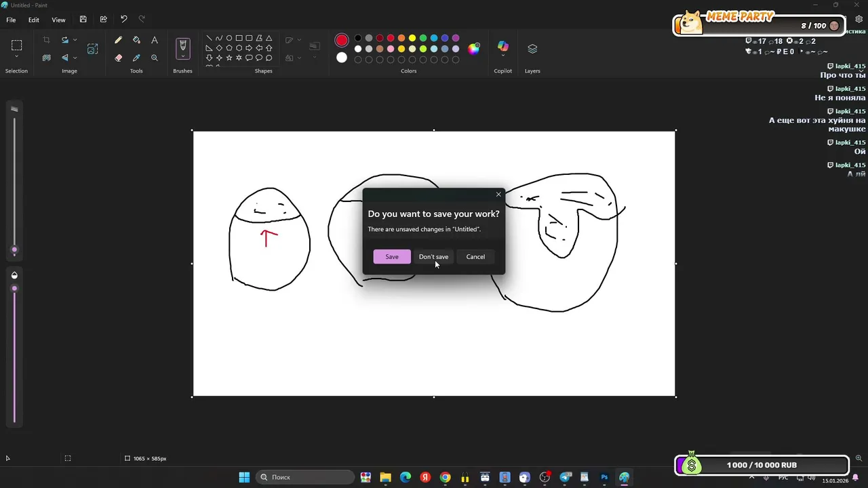Pick the yellow palette color
This screenshot has width=868, height=488.
(412, 38)
